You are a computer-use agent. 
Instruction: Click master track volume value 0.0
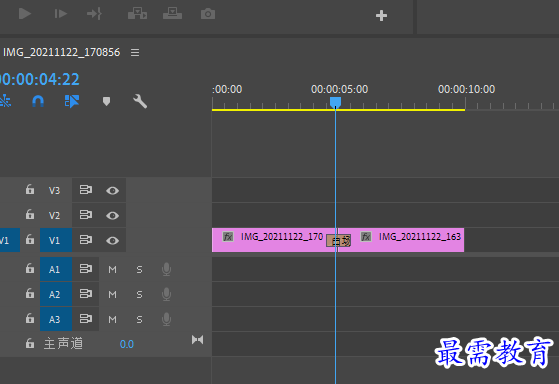127,344
